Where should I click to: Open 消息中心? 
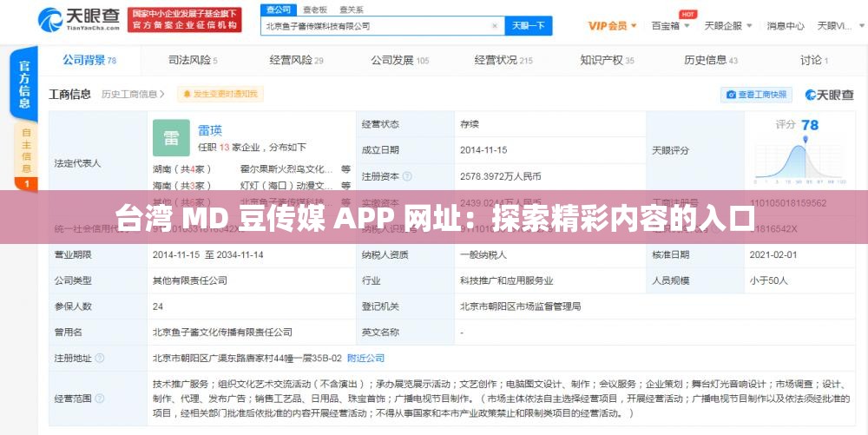(x=785, y=26)
